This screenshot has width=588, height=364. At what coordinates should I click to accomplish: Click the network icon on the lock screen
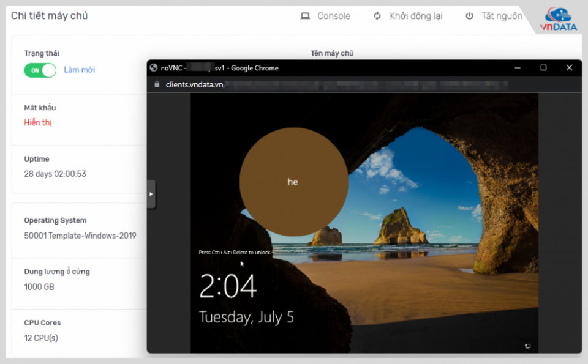(527, 346)
